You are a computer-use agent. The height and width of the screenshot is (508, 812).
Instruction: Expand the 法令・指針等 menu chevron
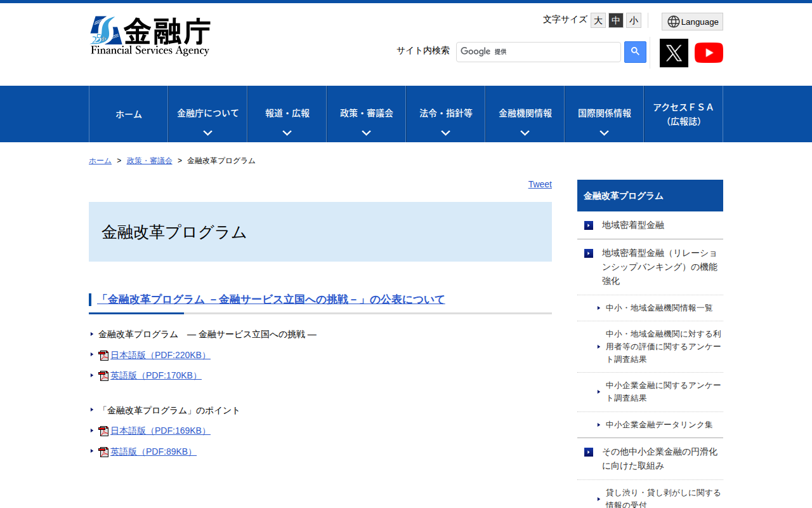point(445,133)
